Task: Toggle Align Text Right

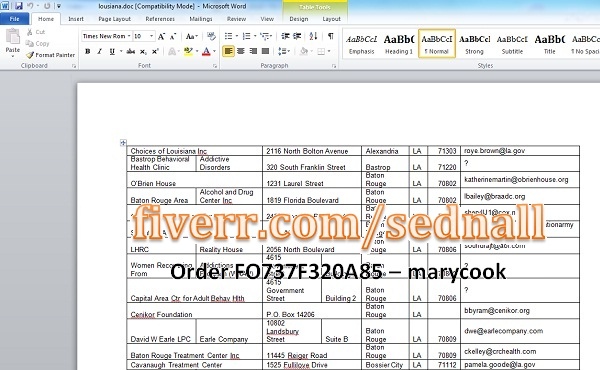Action: pyautogui.click(x=253, y=51)
